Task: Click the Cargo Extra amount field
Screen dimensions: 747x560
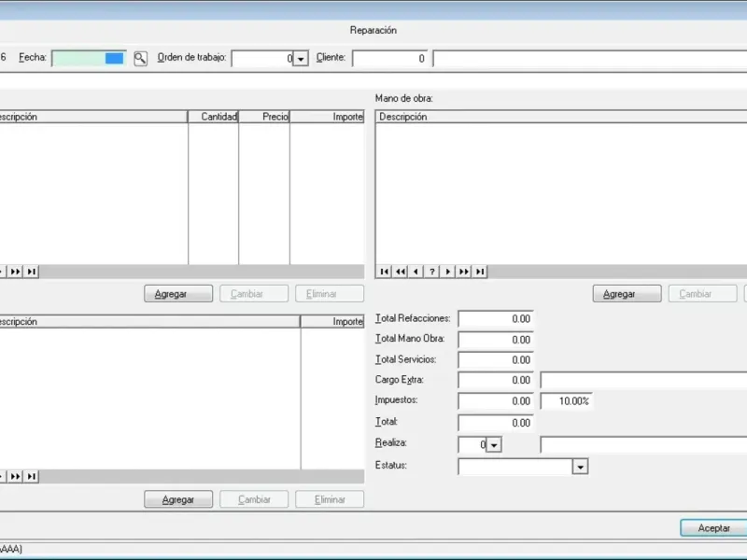Action: (x=496, y=380)
